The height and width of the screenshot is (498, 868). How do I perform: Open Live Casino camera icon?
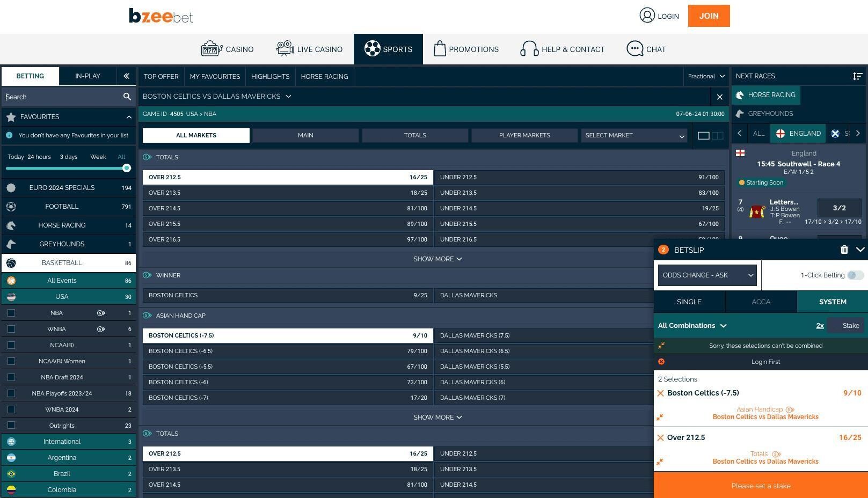coord(285,48)
